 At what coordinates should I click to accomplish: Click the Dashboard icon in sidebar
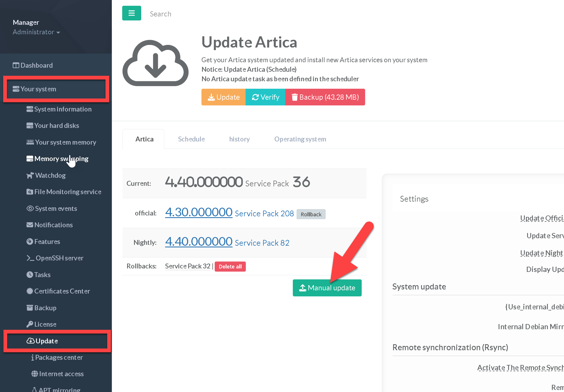tap(16, 65)
